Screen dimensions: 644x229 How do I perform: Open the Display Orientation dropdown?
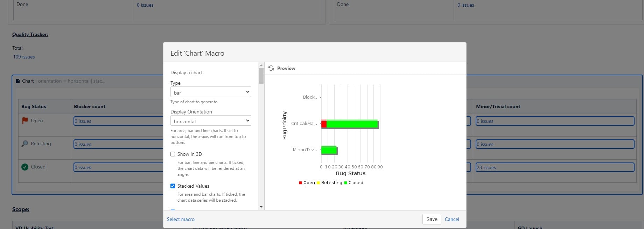click(x=211, y=121)
